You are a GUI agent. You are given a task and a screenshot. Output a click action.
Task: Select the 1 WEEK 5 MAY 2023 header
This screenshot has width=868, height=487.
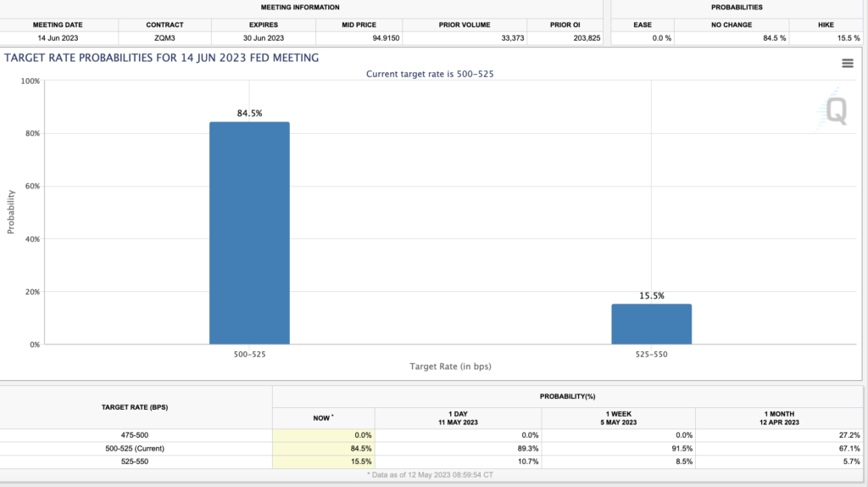[618, 418]
